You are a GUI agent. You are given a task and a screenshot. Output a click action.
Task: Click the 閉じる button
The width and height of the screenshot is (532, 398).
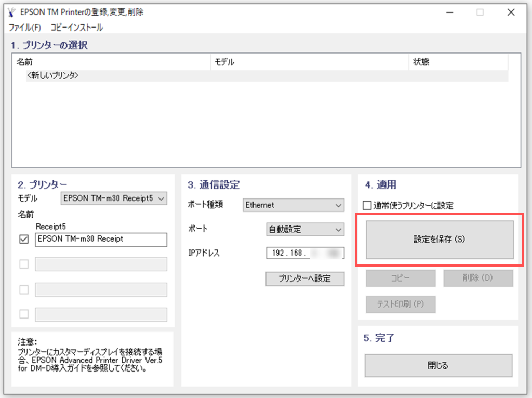point(438,366)
